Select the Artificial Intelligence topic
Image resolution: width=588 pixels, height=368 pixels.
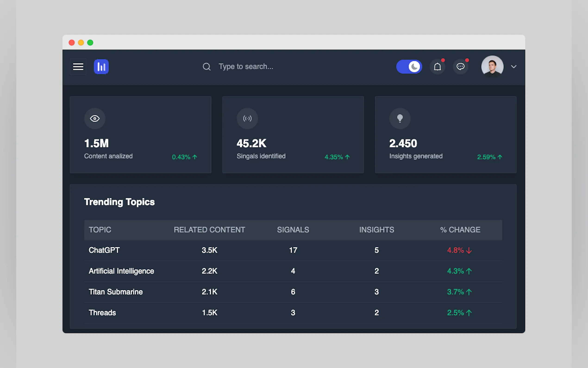[x=121, y=271]
